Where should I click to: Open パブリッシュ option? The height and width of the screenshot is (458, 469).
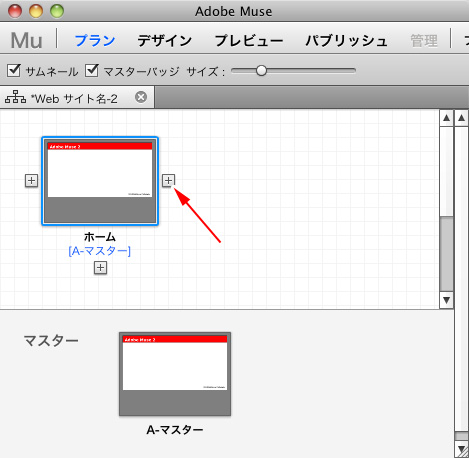click(x=347, y=41)
